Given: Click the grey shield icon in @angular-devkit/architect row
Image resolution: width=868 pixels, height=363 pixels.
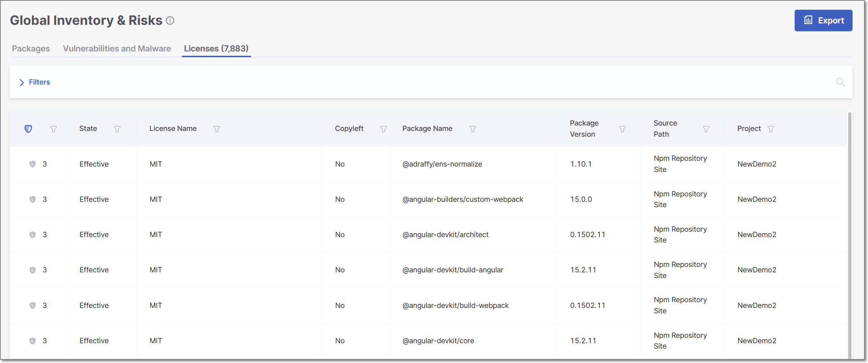Looking at the screenshot, I should tap(33, 235).
